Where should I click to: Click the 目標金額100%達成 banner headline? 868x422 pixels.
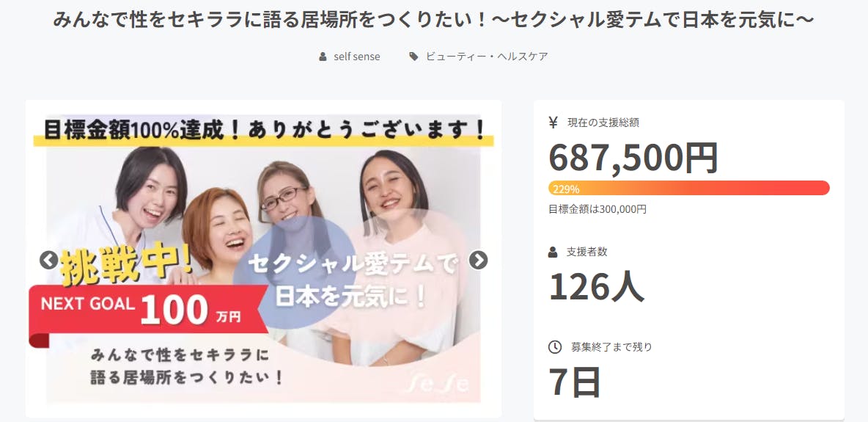(265, 131)
